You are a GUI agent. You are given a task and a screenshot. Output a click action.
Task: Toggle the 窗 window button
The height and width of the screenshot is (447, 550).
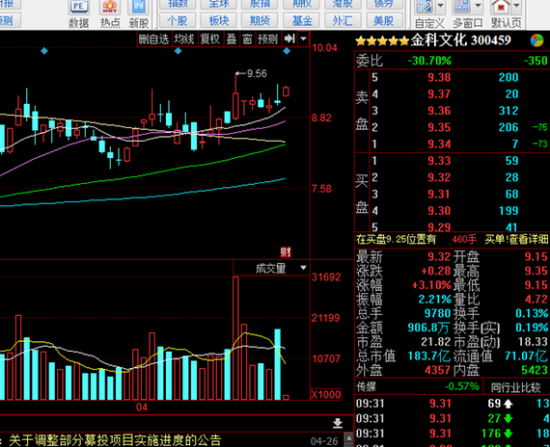coord(247,39)
